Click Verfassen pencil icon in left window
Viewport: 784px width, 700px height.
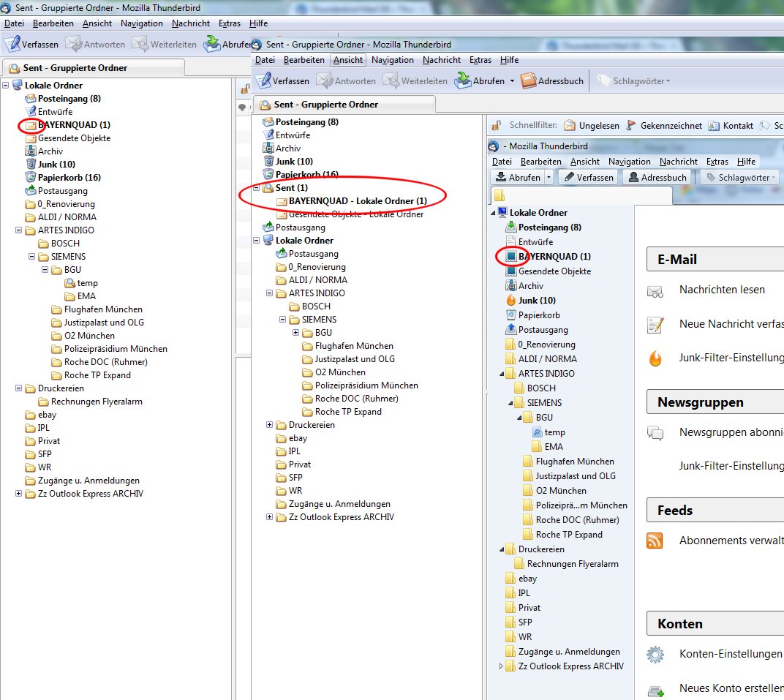point(12,44)
